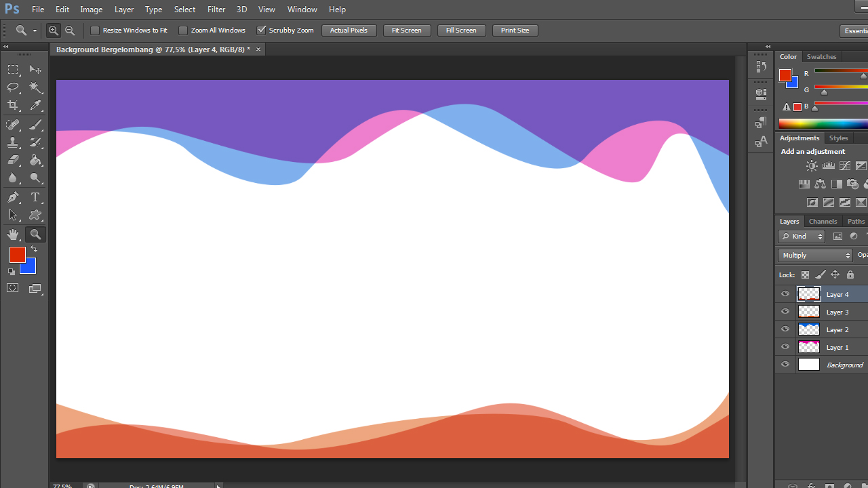
Task: Select the Lasso tool
Action: (12, 87)
